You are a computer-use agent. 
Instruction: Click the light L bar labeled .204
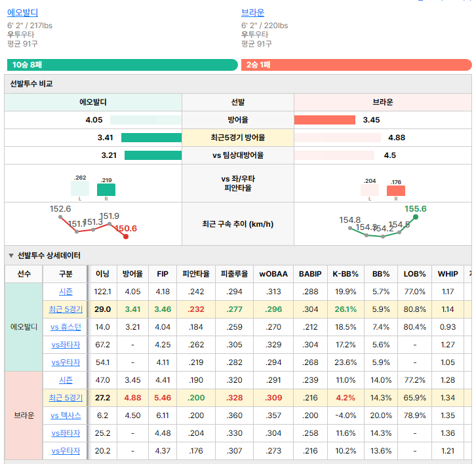(x=370, y=190)
